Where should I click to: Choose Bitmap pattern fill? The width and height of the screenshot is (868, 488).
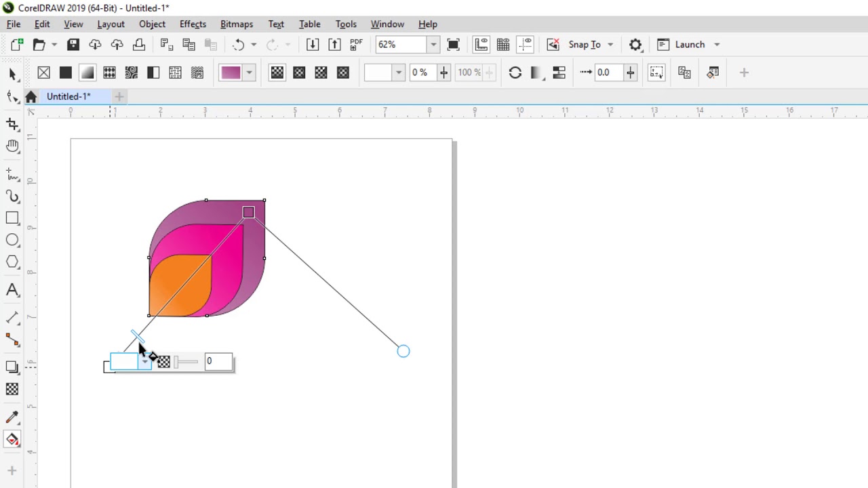132,73
